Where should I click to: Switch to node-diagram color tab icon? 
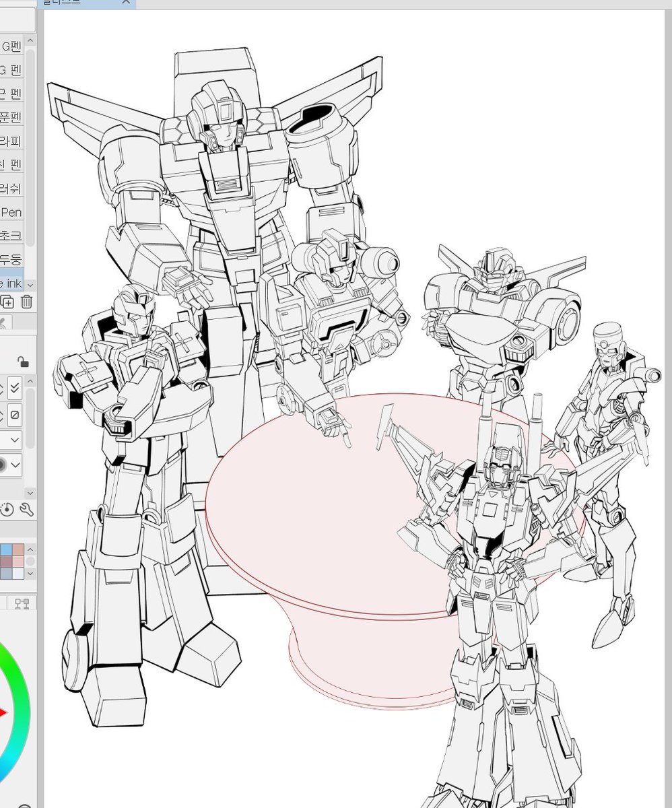click(x=22, y=604)
